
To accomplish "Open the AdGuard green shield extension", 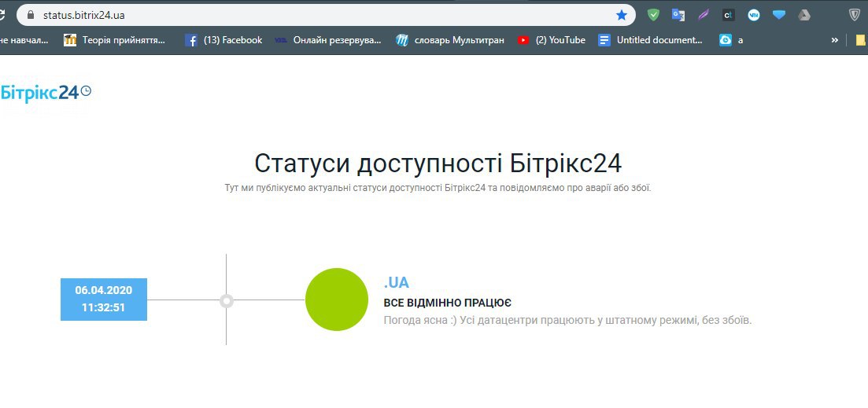I will click(x=654, y=16).
